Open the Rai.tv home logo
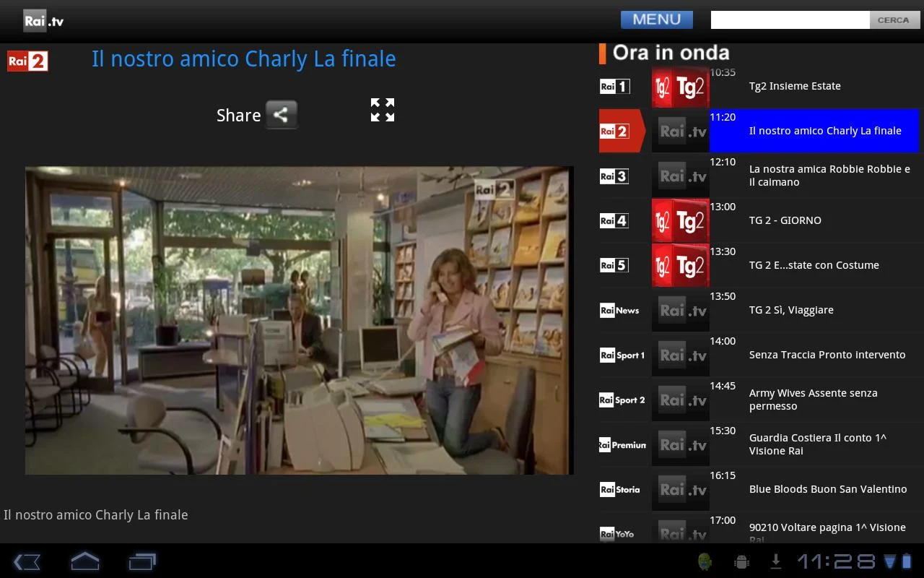924x578 pixels. tap(43, 20)
